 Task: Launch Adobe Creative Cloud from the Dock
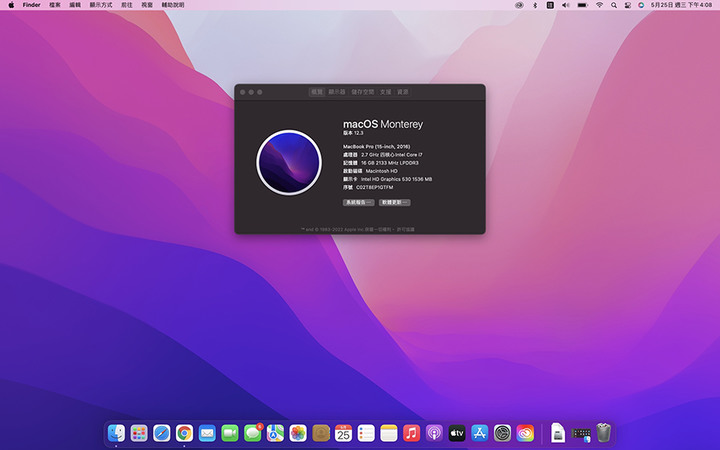[x=525, y=433]
